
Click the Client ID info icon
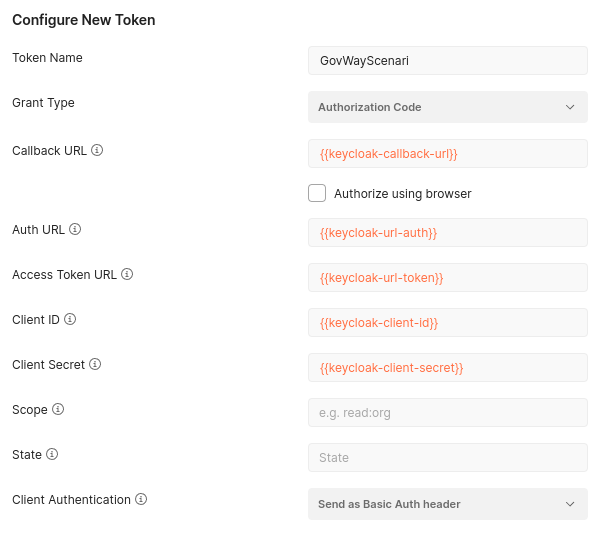[x=70, y=319]
